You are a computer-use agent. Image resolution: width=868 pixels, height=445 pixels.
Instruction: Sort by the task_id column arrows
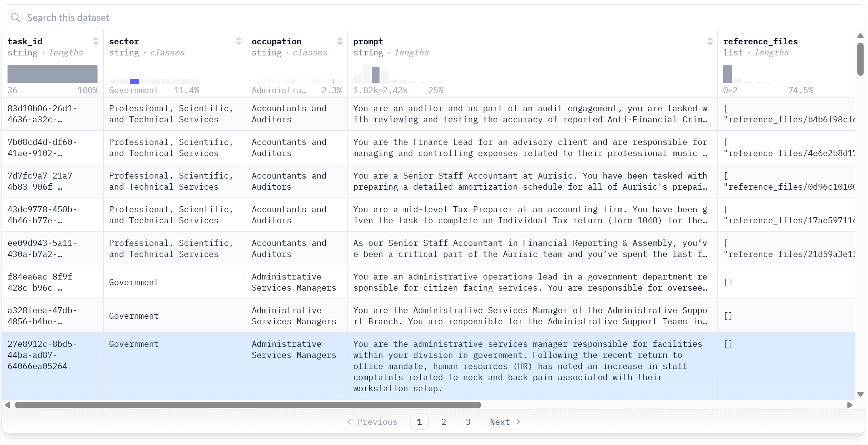coord(96,41)
